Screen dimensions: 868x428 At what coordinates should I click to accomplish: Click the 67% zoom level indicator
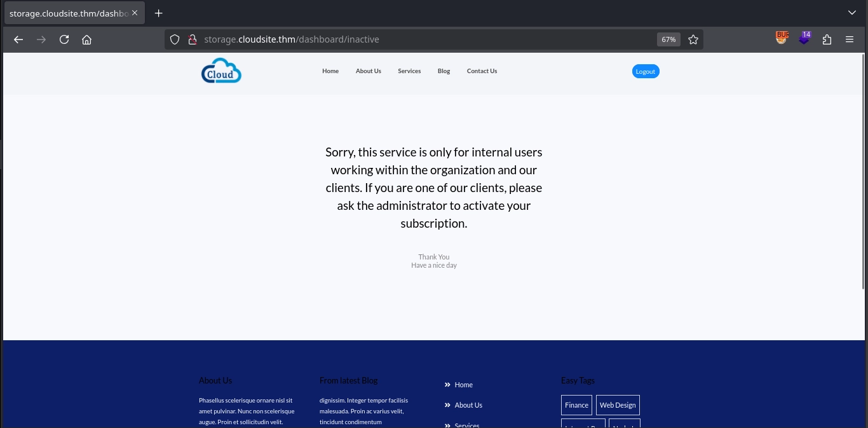pyautogui.click(x=668, y=39)
